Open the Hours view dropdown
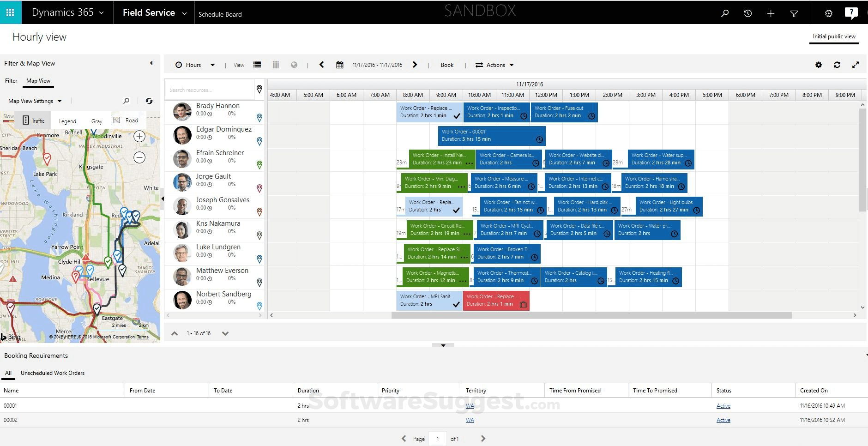 tap(212, 65)
